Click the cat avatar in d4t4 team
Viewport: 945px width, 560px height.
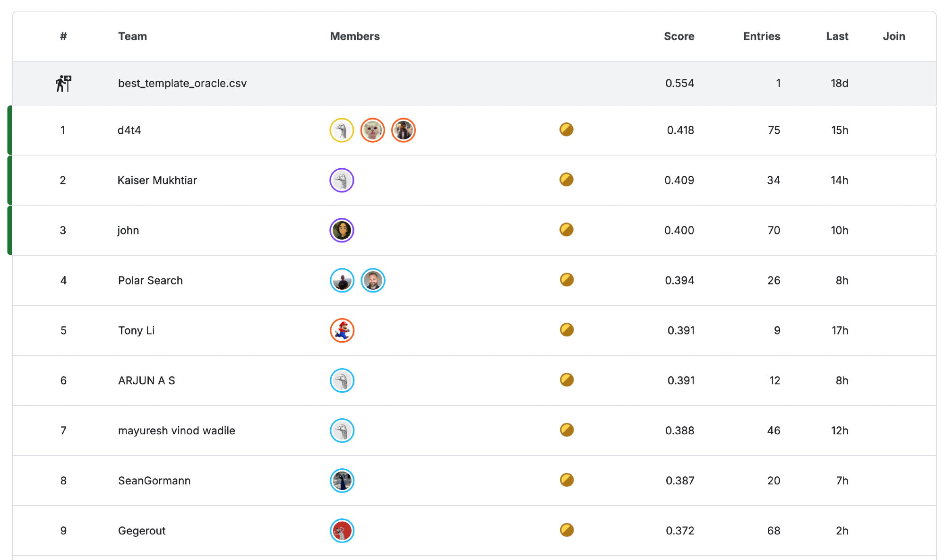click(372, 130)
